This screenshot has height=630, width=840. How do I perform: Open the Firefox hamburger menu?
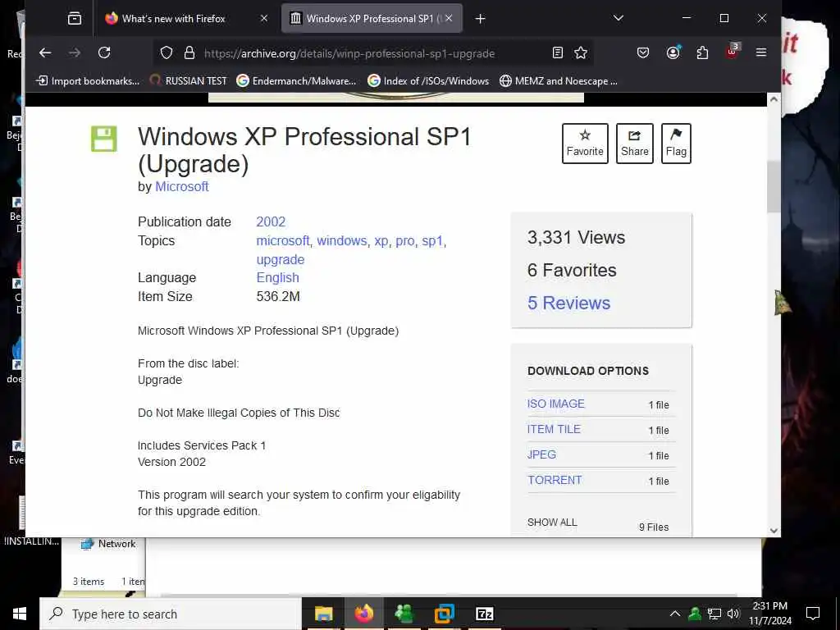761,52
